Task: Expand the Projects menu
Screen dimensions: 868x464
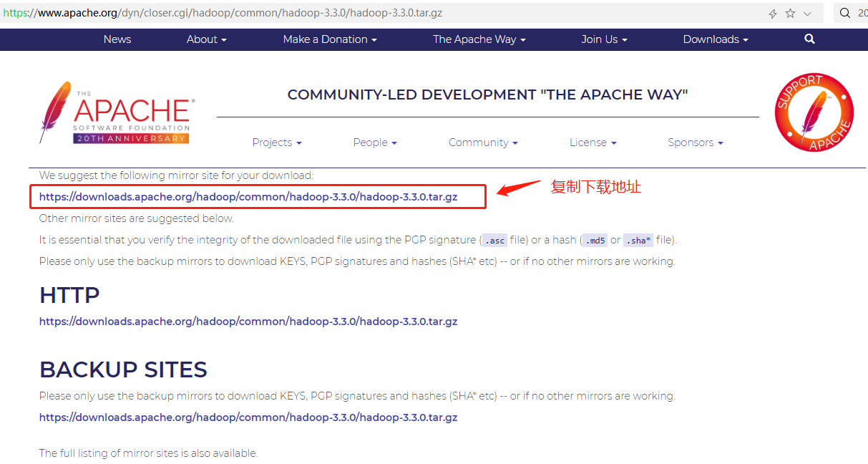Action: point(277,142)
